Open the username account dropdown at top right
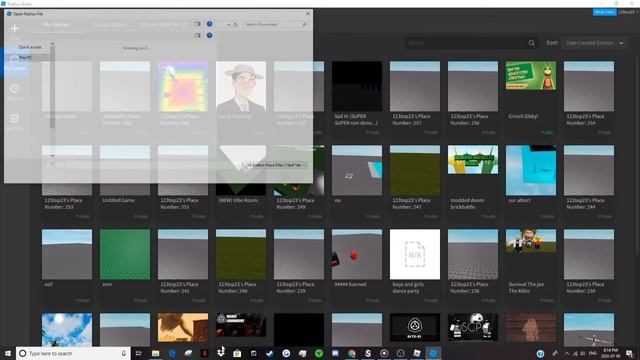The image size is (640, 360). [x=628, y=12]
